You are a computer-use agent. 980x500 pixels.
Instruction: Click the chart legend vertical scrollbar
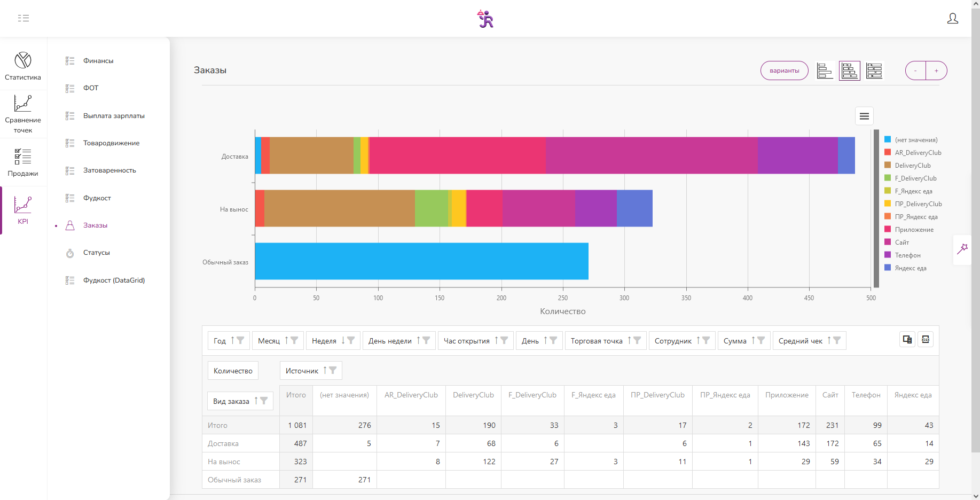(x=876, y=208)
